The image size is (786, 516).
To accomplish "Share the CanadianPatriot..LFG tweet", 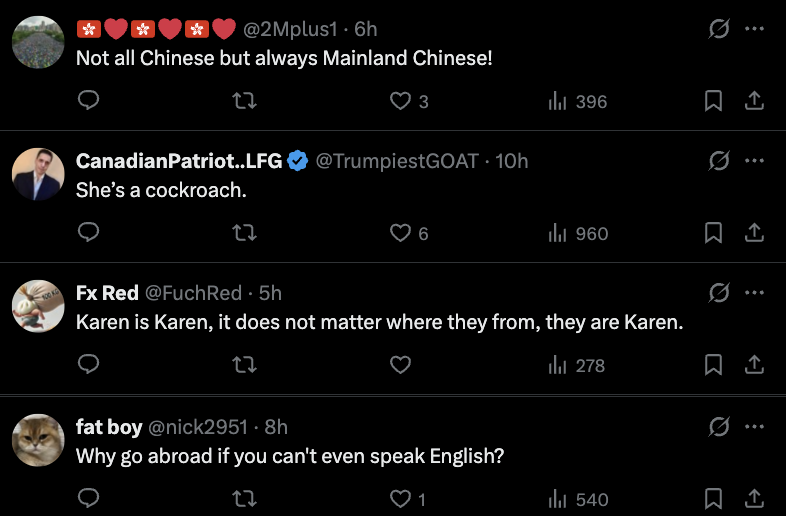I will pos(755,233).
